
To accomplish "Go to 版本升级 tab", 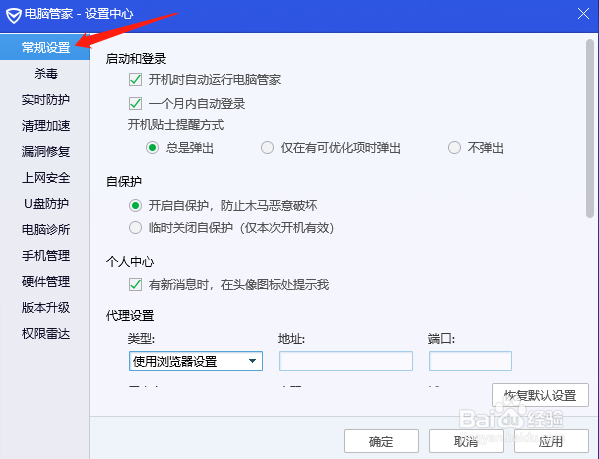I will [x=45, y=307].
